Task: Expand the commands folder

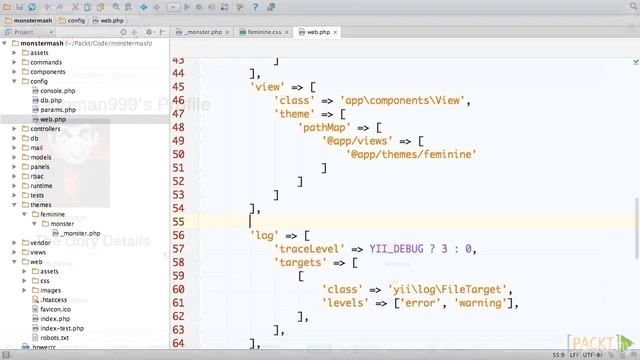Action: [x=15, y=62]
